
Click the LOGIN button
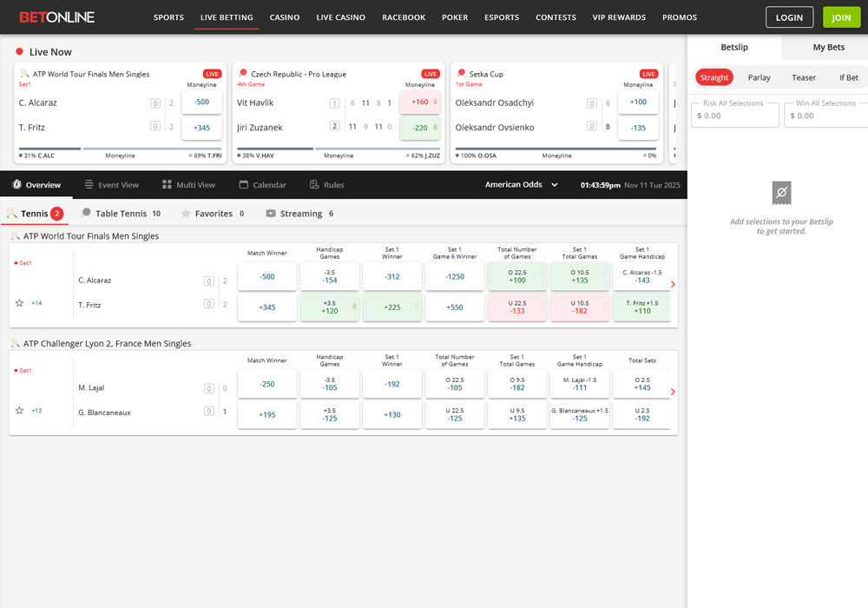pyautogui.click(x=789, y=17)
